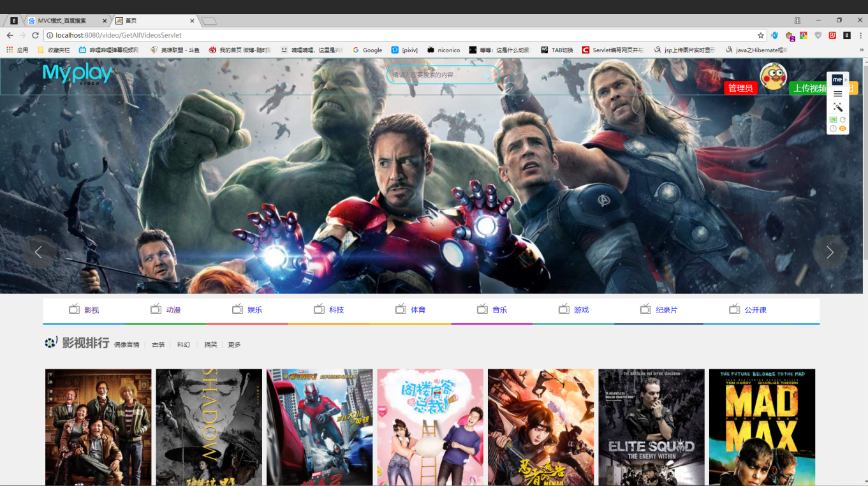Screen dimensions: 868x486
Task: Open the jsp上传图片实时显示 bookmark
Action: tap(684, 50)
